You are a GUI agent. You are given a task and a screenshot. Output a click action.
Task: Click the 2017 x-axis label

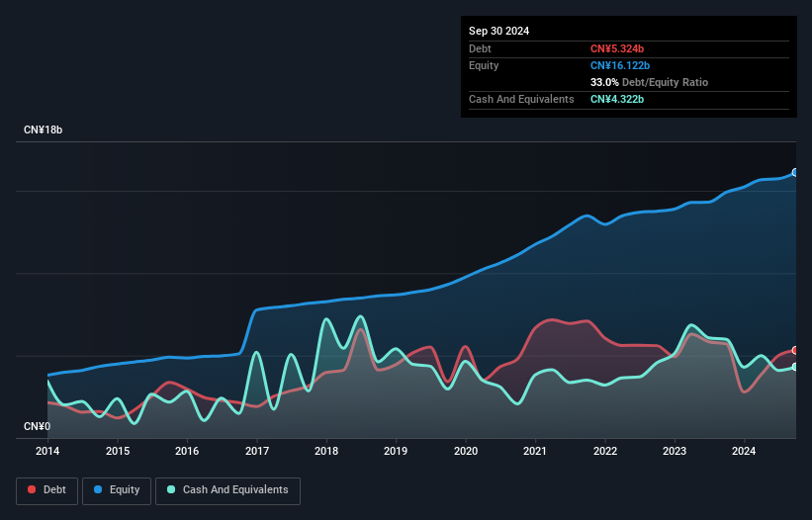point(257,451)
